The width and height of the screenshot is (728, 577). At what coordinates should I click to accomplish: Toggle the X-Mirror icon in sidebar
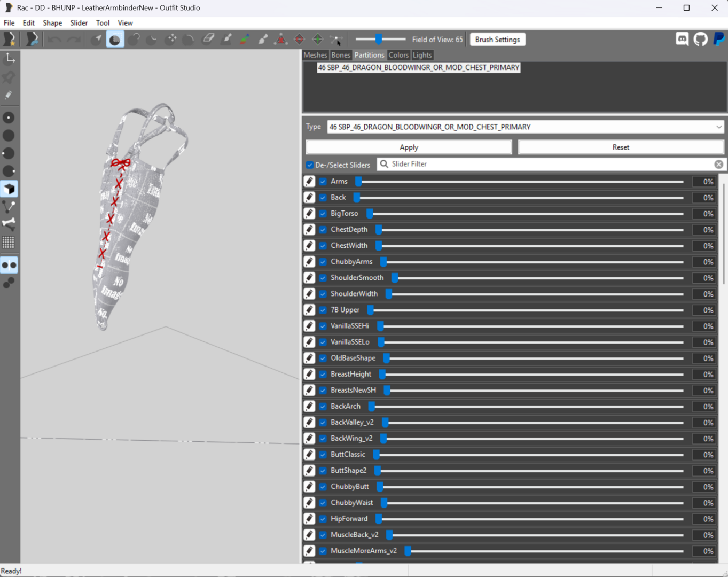coord(9,265)
